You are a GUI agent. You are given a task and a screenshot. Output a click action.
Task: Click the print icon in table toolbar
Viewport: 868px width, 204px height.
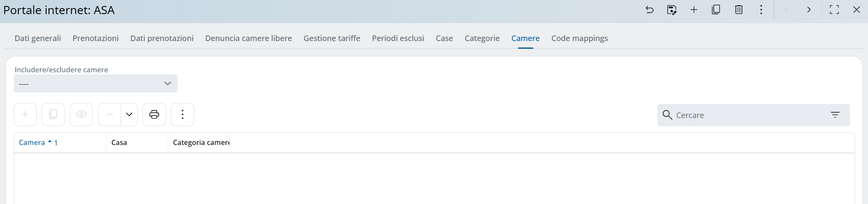tap(154, 115)
